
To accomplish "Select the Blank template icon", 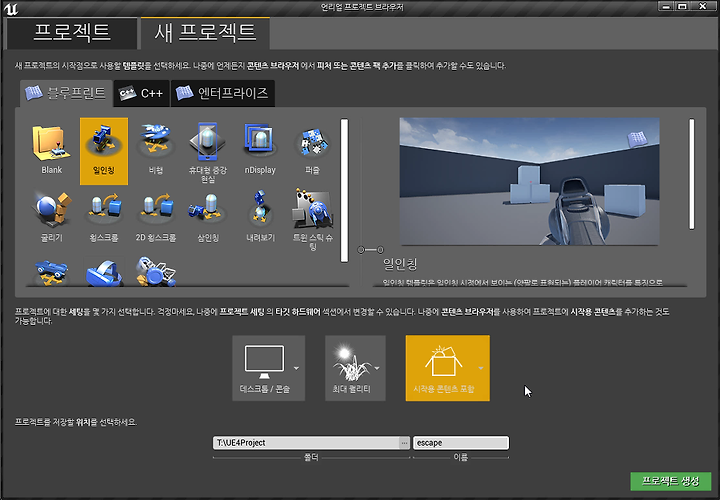I will (51, 151).
